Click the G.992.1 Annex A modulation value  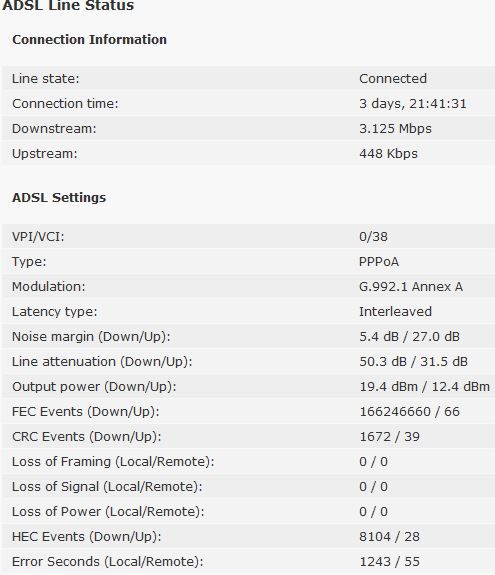coord(411,287)
